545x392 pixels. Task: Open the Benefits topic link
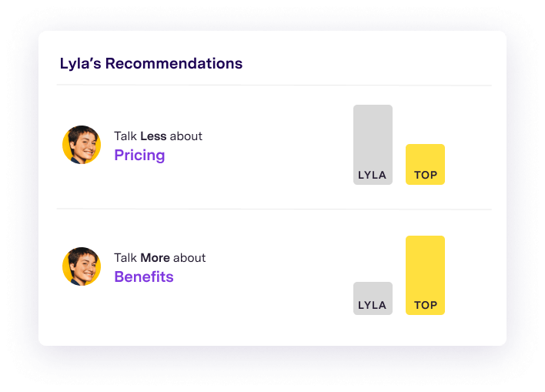[x=144, y=276]
